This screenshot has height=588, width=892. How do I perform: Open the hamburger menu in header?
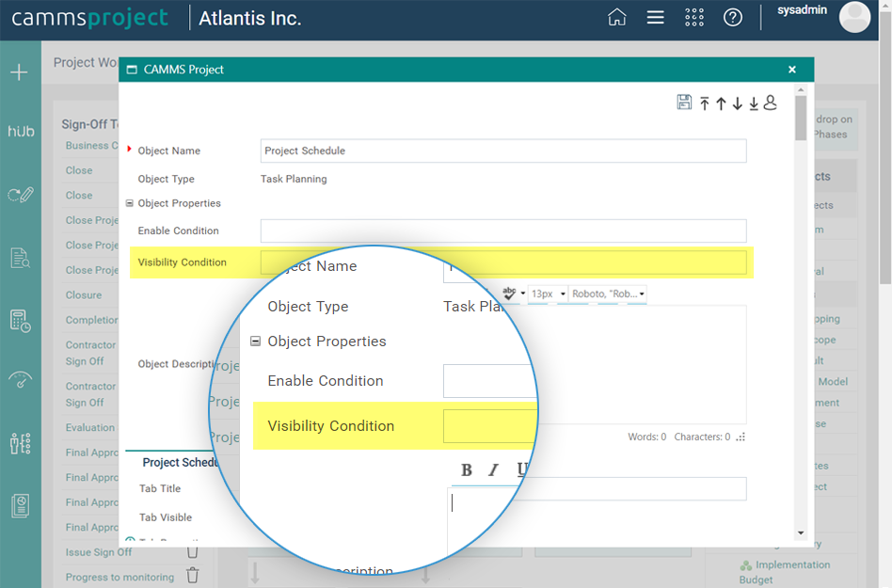[655, 18]
